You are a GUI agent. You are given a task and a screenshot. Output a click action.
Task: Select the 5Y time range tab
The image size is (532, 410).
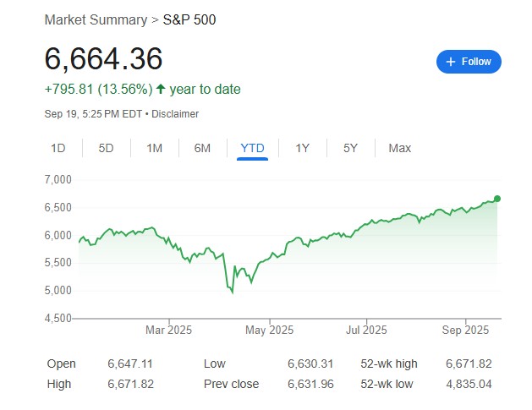(350, 148)
